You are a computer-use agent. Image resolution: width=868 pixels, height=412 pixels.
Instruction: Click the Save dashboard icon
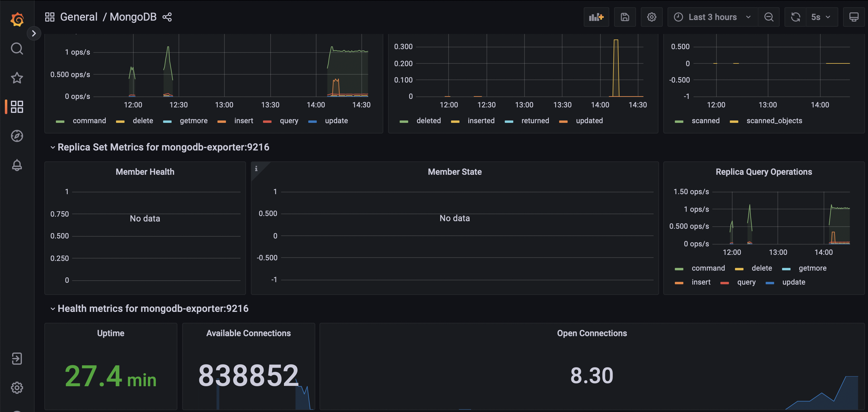(625, 17)
